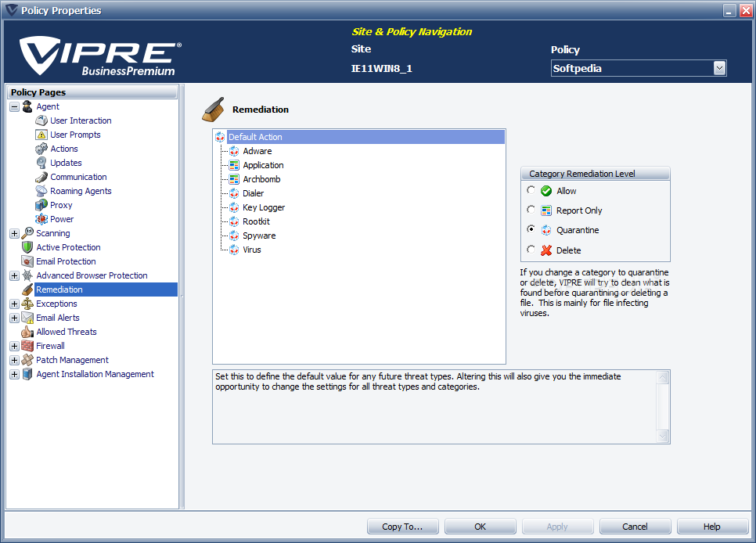Click the User Prompts warning icon

pos(41,135)
